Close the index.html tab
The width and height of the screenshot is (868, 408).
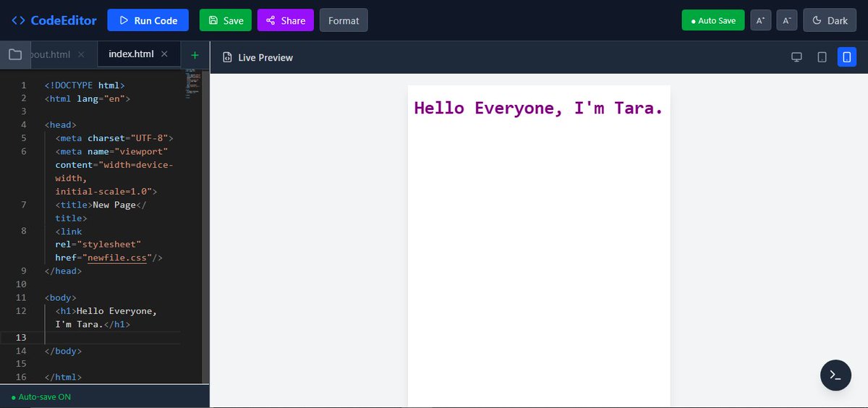165,54
